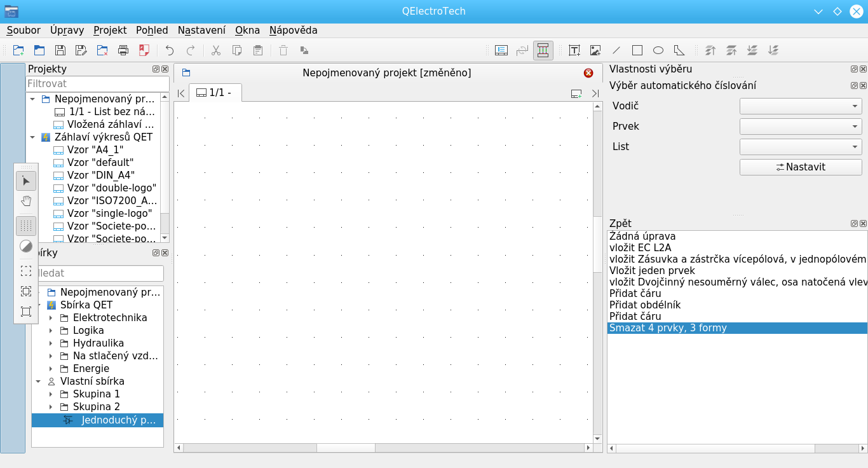Click the undo arrow icon

coord(169,50)
